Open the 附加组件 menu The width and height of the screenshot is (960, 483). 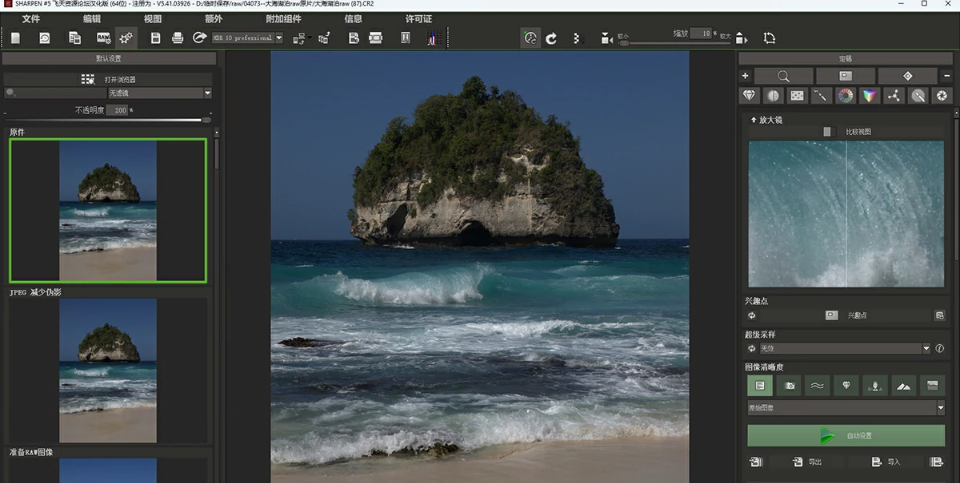pos(283,19)
